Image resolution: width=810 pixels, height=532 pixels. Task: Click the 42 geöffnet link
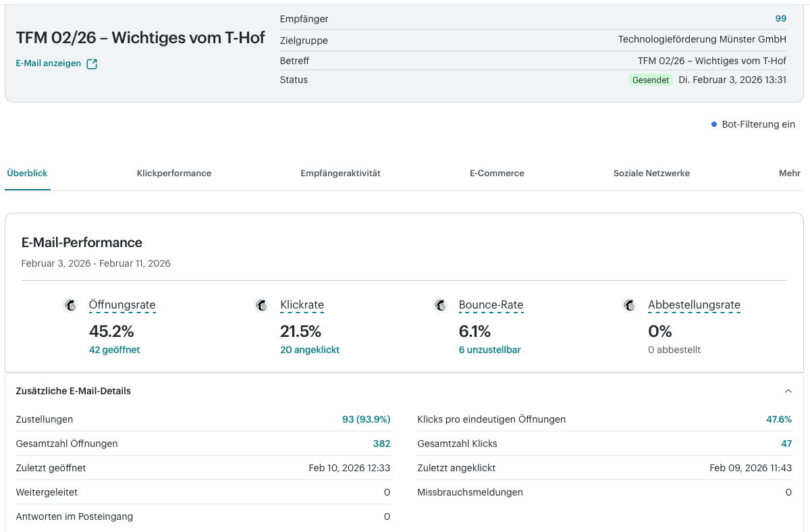115,350
